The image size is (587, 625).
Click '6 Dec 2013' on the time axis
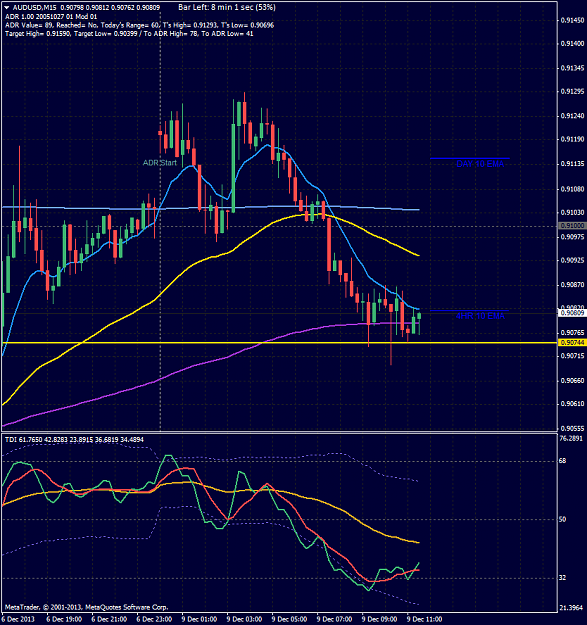click(18, 619)
